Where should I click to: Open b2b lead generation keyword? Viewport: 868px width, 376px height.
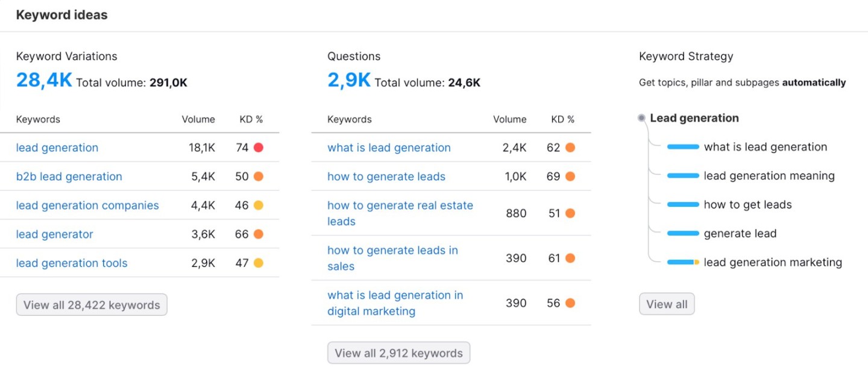pyautogui.click(x=69, y=177)
